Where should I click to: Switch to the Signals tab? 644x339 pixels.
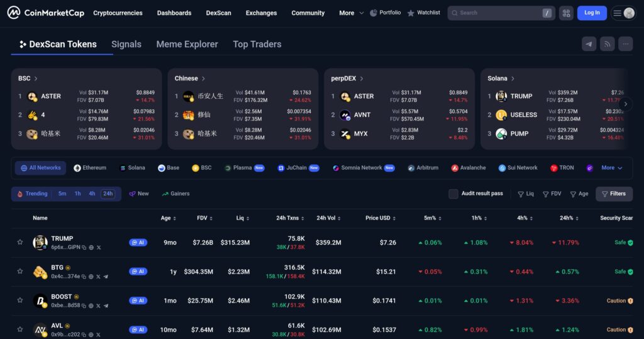pyautogui.click(x=126, y=44)
